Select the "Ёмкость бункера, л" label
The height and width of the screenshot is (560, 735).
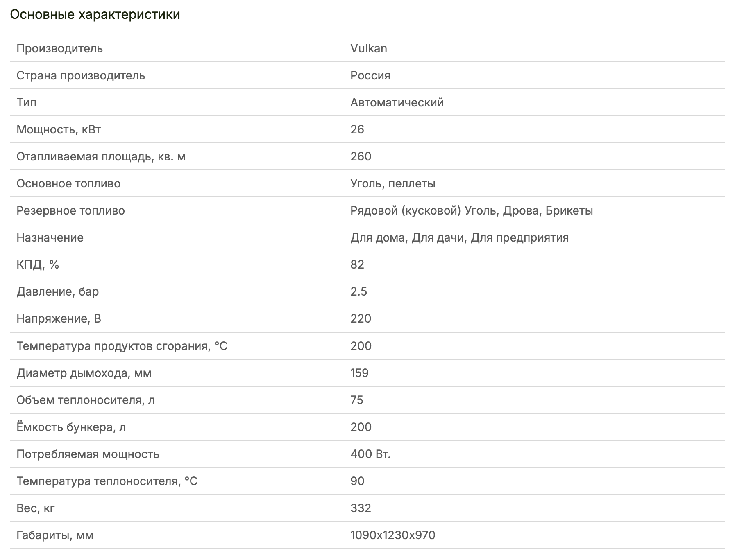coord(71,427)
